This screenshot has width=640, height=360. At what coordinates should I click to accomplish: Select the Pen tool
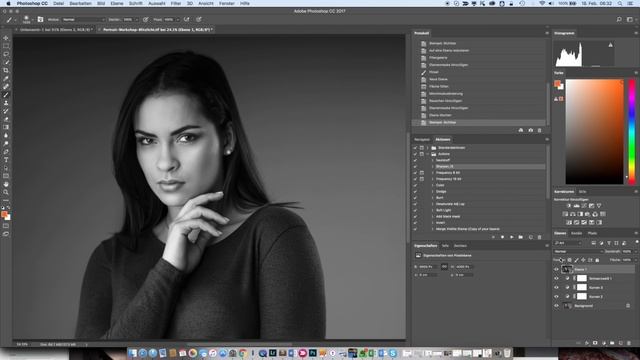point(6,152)
